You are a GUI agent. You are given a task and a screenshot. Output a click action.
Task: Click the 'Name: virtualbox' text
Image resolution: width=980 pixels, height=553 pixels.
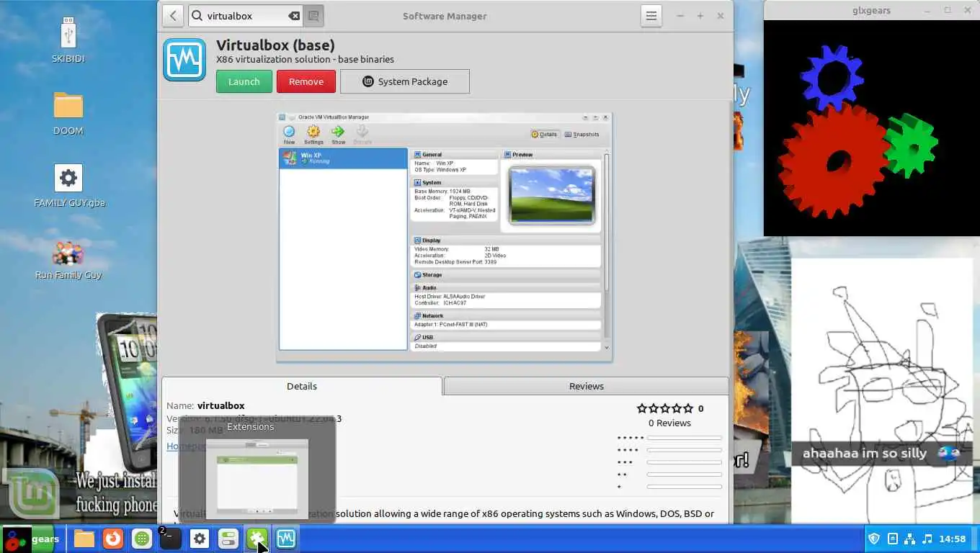click(x=205, y=405)
